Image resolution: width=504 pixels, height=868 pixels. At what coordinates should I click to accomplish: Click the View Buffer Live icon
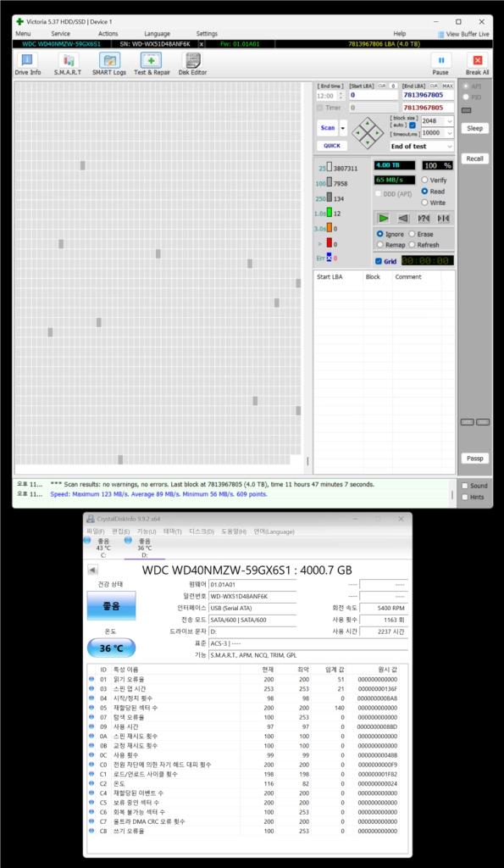[441, 34]
